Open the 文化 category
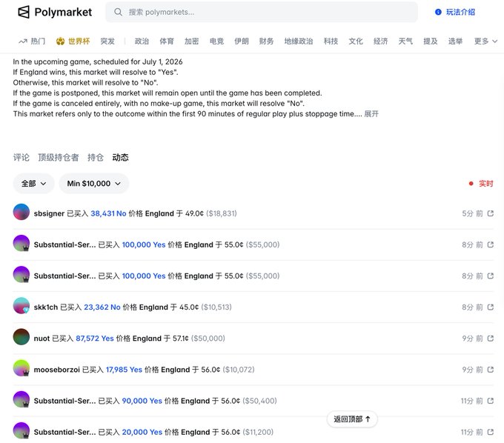The height and width of the screenshot is (443, 504). (356, 41)
